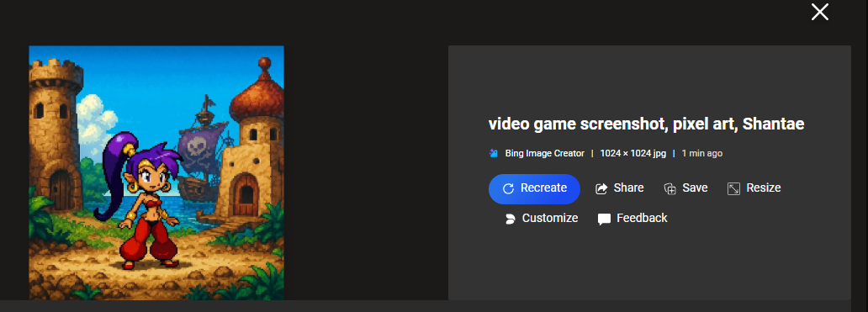Save the image to a collection

click(x=685, y=188)
